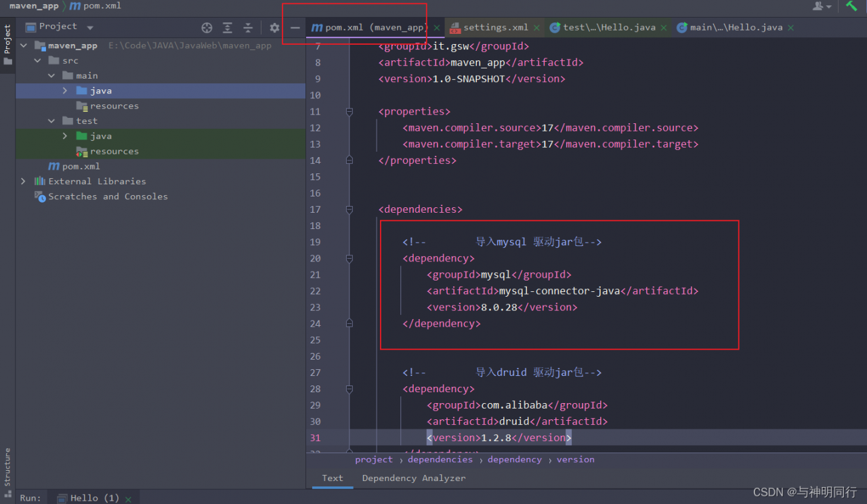Select pom.xml file in project tree
The image size is (867, 504).
(x=81, y=167)
